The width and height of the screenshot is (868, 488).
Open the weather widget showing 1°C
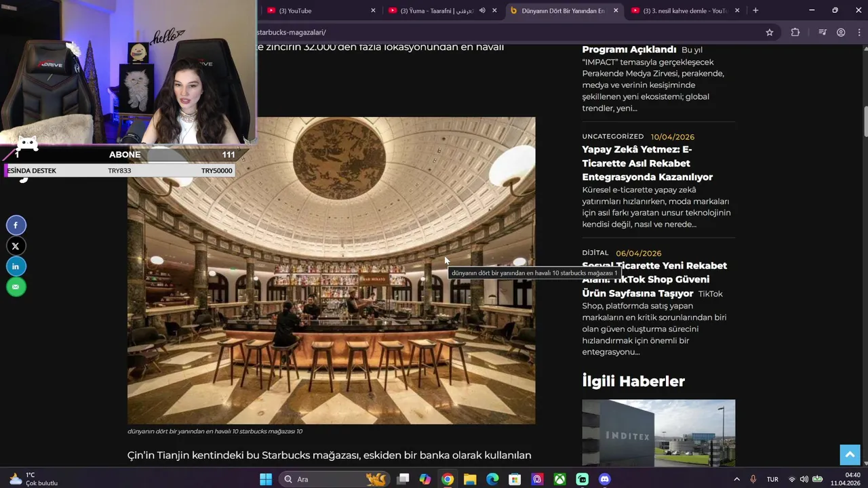pyautogui.click(x=34, y=479)
